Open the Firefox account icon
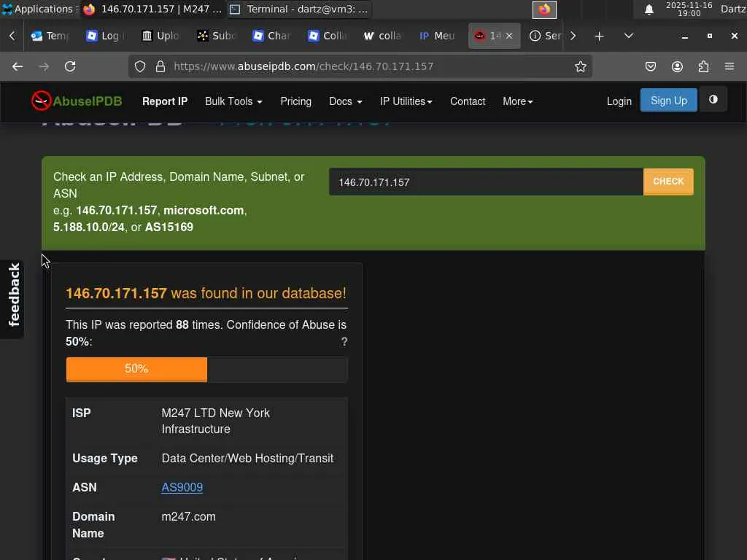This screenshot has height=560, width=747. (677, 66)
